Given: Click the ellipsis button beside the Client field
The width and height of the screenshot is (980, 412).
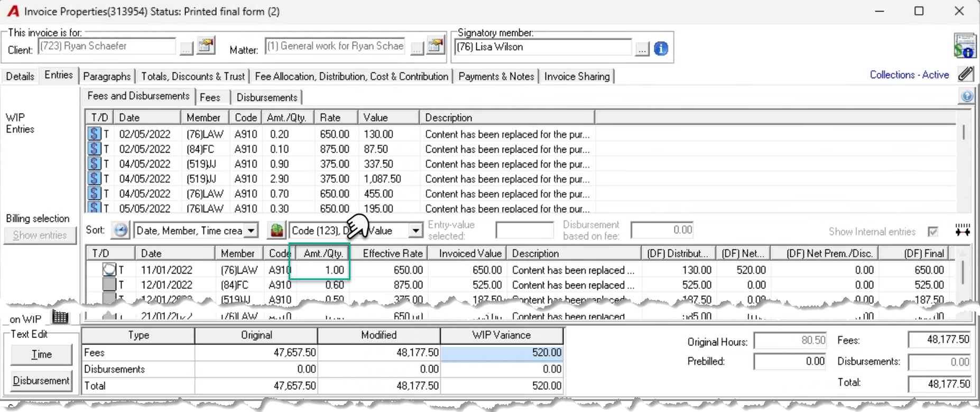Looking at the screenshot, I should click(187, 49).
